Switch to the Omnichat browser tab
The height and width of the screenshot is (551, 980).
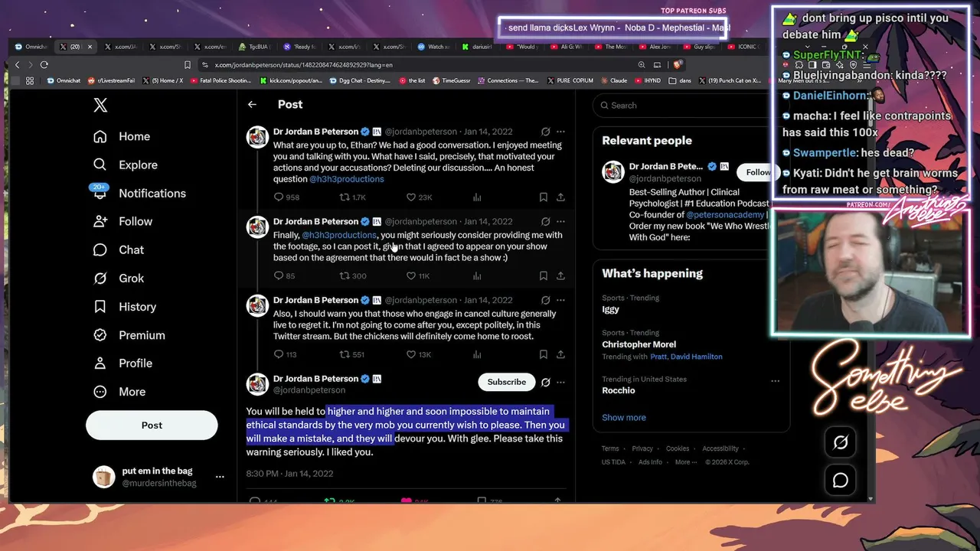pyautogui.click(x=31, y=47)
